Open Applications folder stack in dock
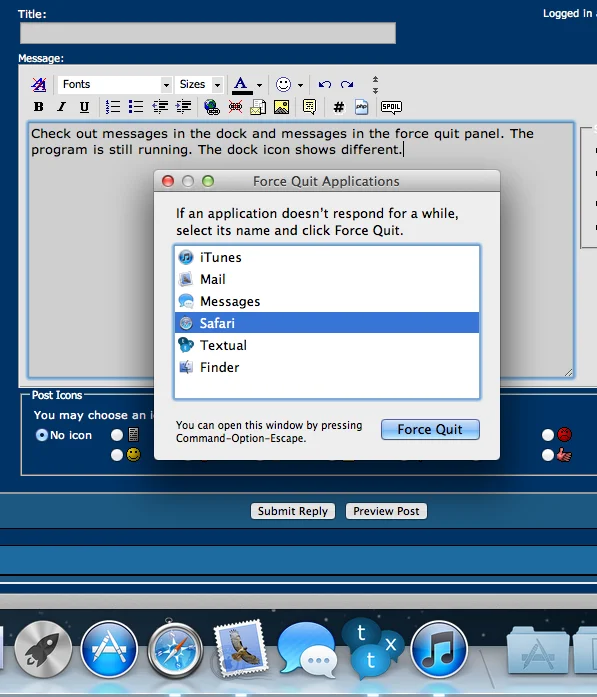The height and width of the screenshot is (697, 597). pos(538,650)
